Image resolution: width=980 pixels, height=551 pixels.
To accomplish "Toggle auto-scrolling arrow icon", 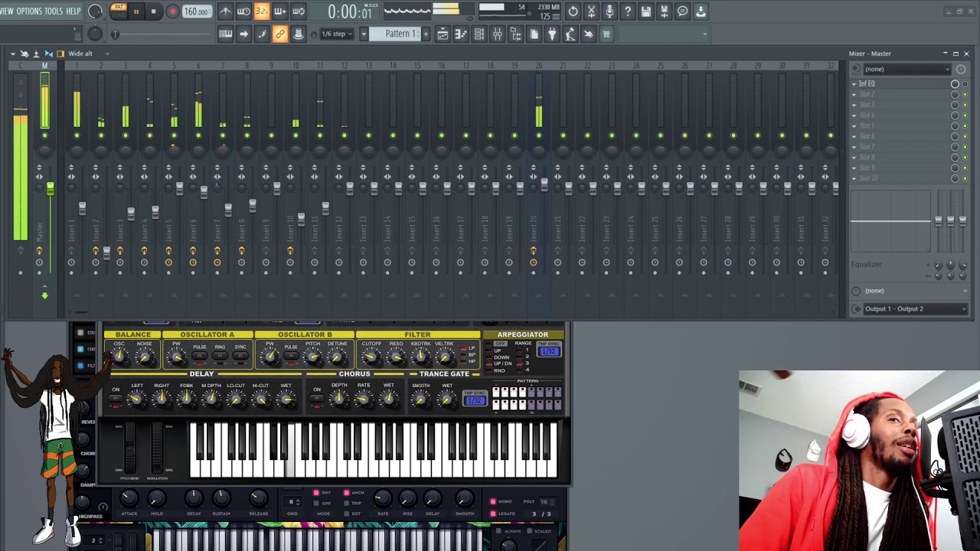I will pos(243,34).
